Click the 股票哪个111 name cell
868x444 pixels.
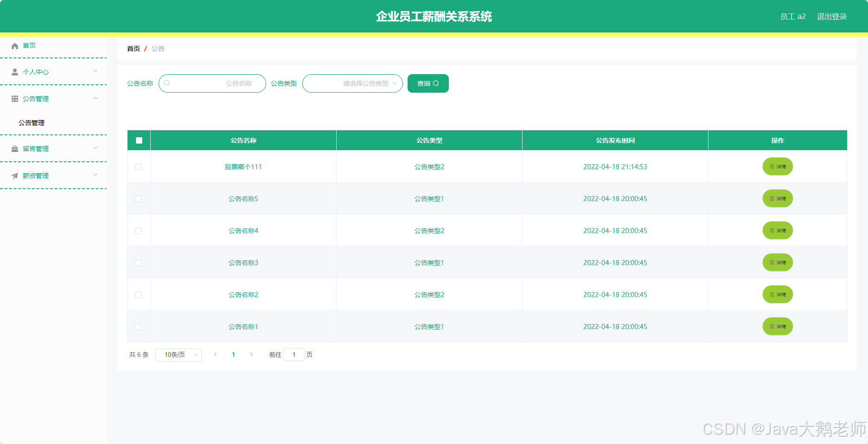(243, 167)
